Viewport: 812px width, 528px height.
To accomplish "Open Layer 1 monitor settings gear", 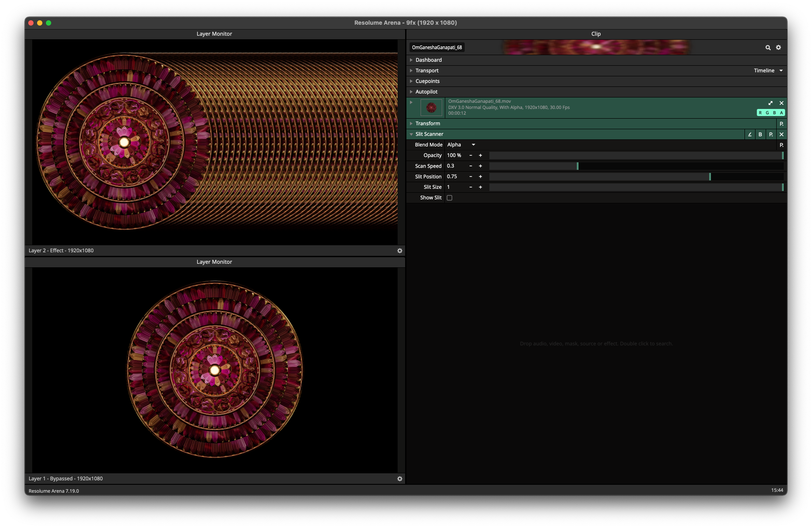I will coord(400,479).
